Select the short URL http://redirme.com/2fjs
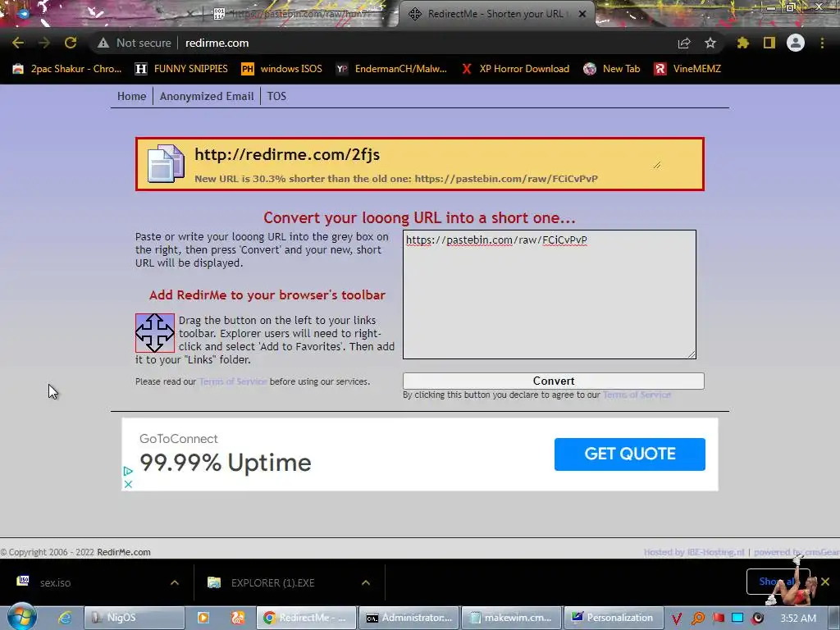840x630 pixels. coord(287,154)
